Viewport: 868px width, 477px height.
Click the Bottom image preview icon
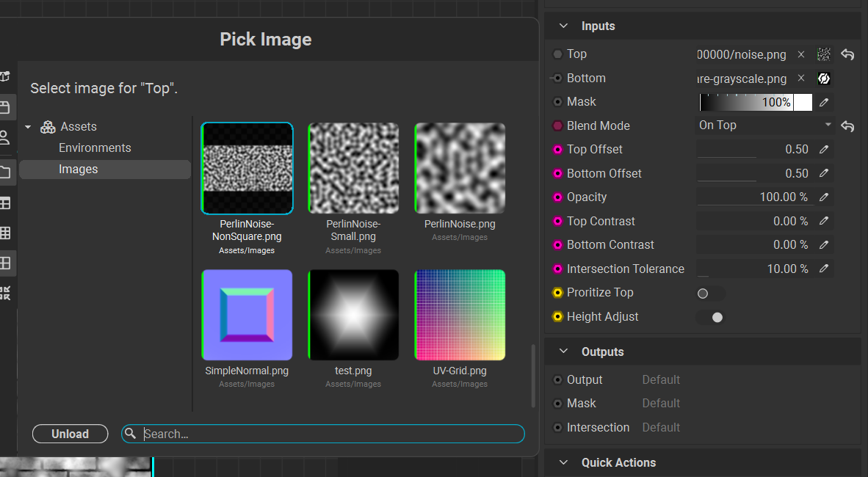(x=824, y=79)
